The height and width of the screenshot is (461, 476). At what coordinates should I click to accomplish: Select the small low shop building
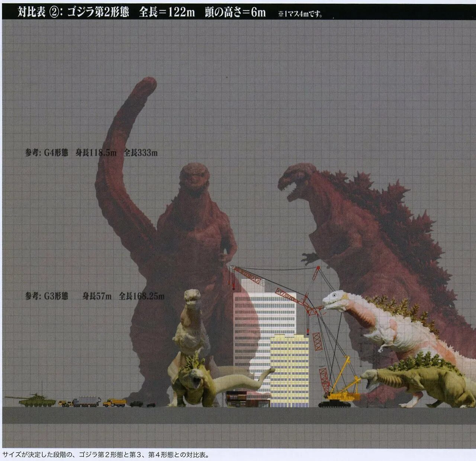coord(247,399)
